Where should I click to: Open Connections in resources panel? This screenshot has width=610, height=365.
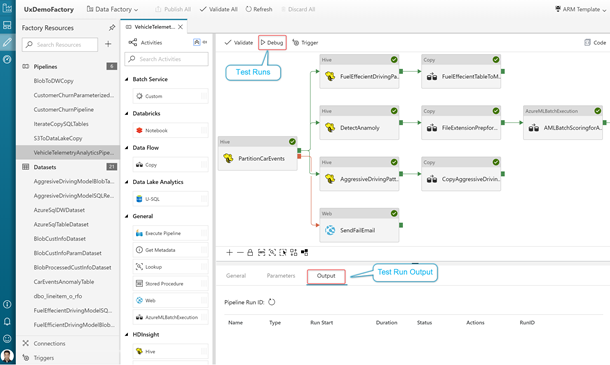[x=49, y=343]
